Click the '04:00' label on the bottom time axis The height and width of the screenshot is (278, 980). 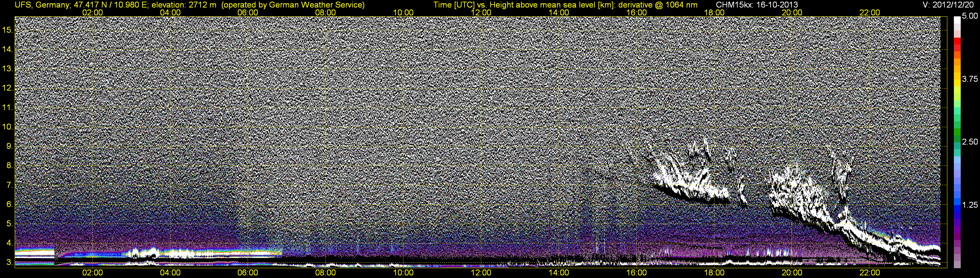click(x=170, y=273)
